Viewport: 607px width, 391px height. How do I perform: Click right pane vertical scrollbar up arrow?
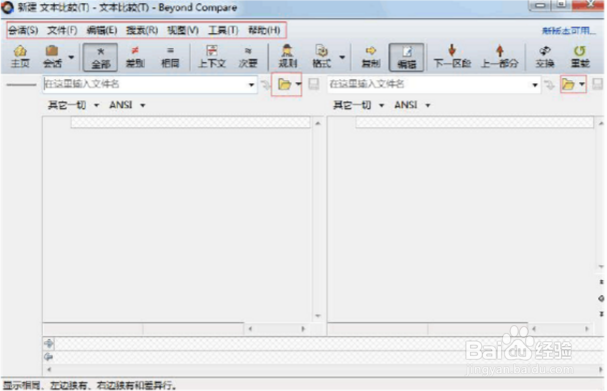coord(601,123)
